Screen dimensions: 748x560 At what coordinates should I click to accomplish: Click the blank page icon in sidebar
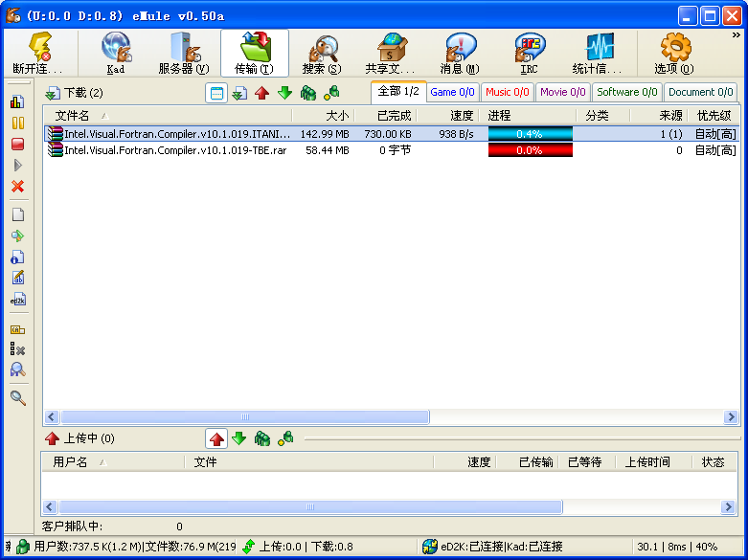17,214
